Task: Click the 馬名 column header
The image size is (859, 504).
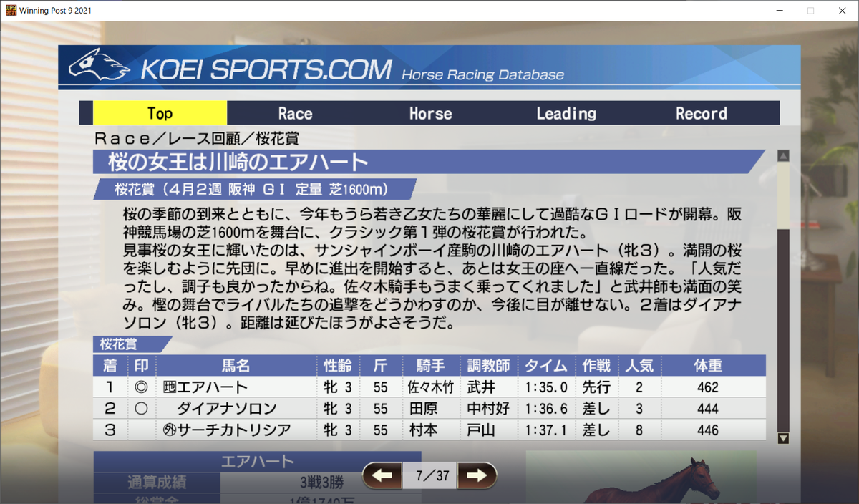Action: (x=236, y=366)
